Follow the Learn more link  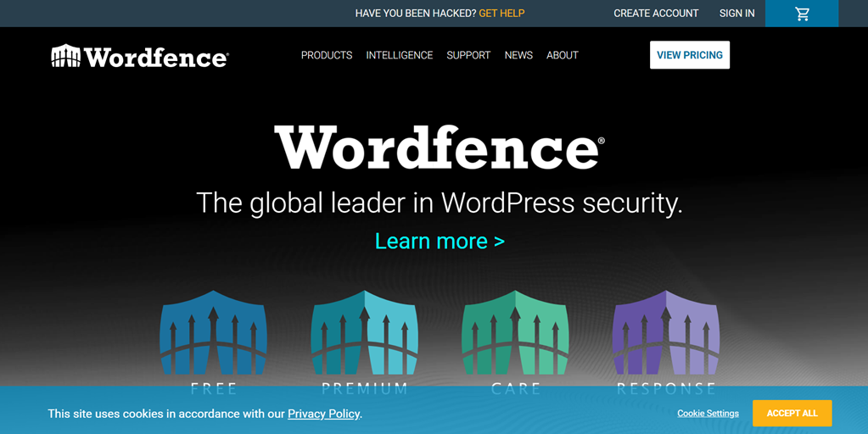[440, 241]
